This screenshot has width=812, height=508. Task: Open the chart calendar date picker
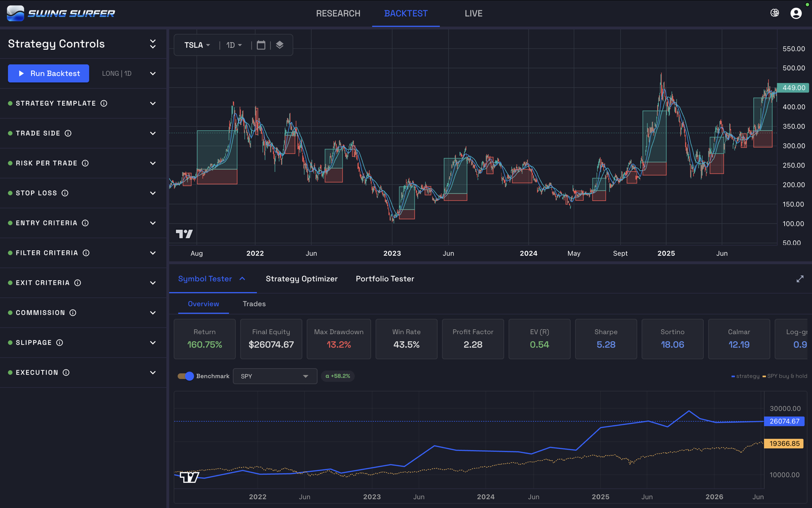(x=261, y=45)
